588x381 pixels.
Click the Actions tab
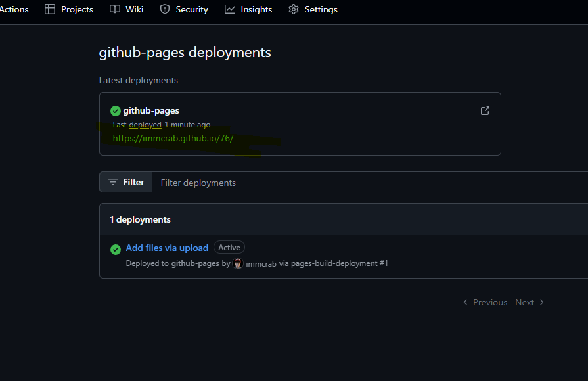click(x=14, y=9)
